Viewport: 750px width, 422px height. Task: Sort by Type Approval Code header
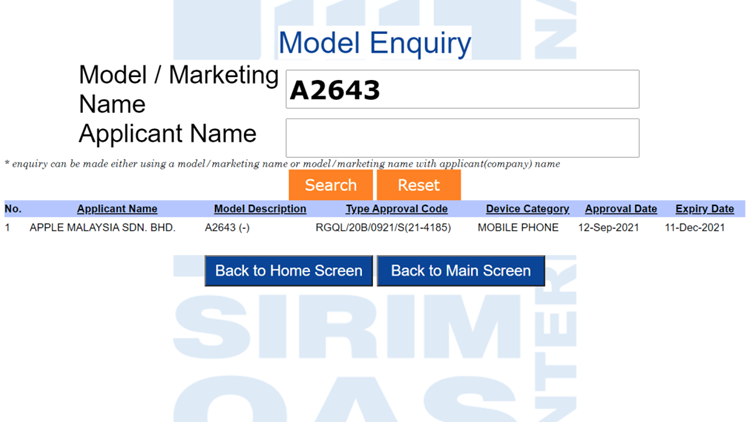pos(397,209)
